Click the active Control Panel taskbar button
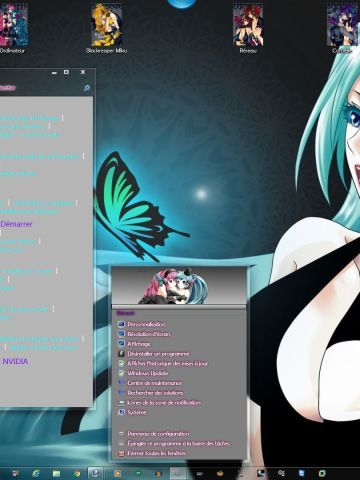This screenshot has height=480, width=360. pos(95,473)
